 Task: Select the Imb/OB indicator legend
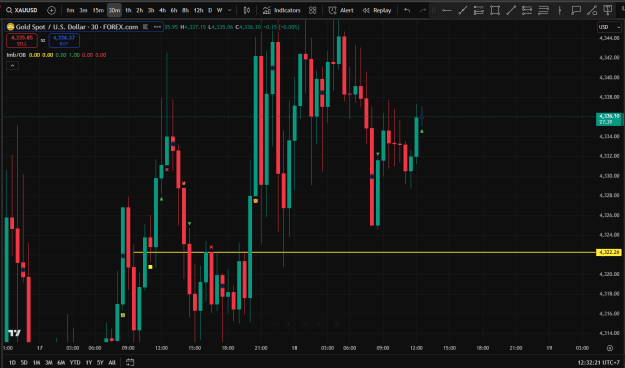pyautogui.click(x=16, y=55)
